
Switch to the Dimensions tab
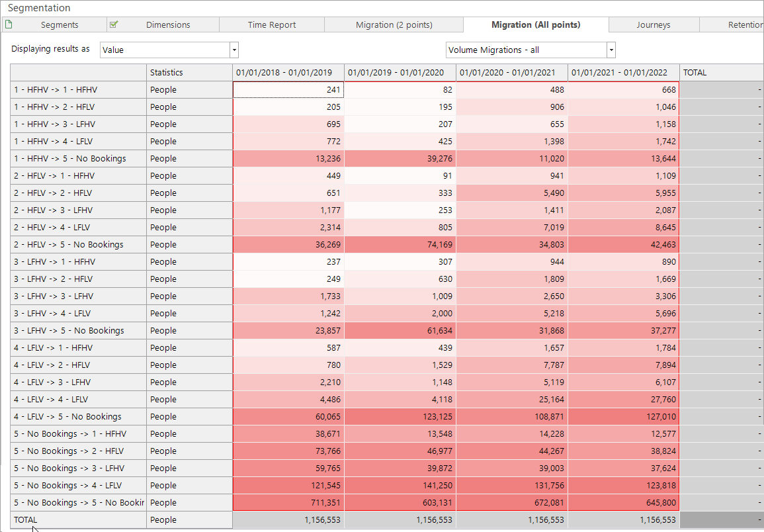click(163, 25)
